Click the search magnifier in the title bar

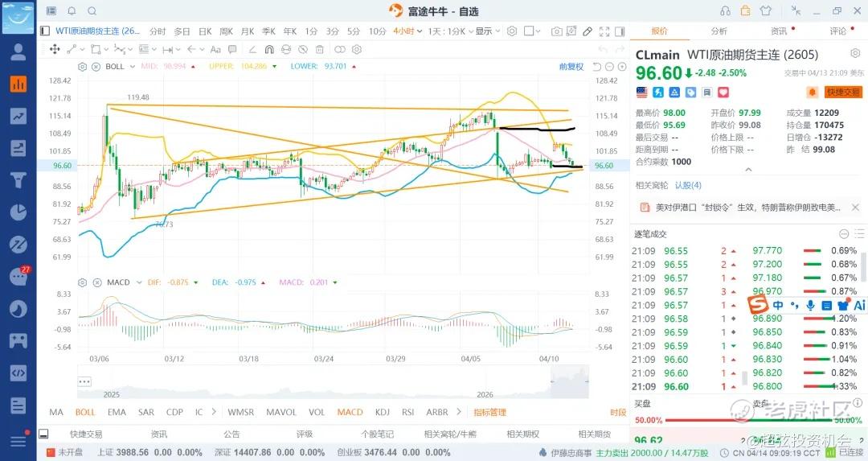point(92,11)
